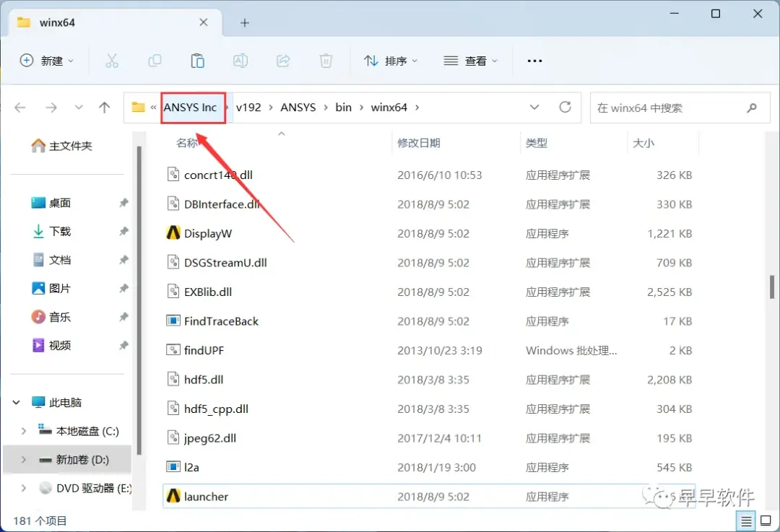Open the 新建 new item button
This screenshot has width=780, height=532.
click(x=47, y=61)
